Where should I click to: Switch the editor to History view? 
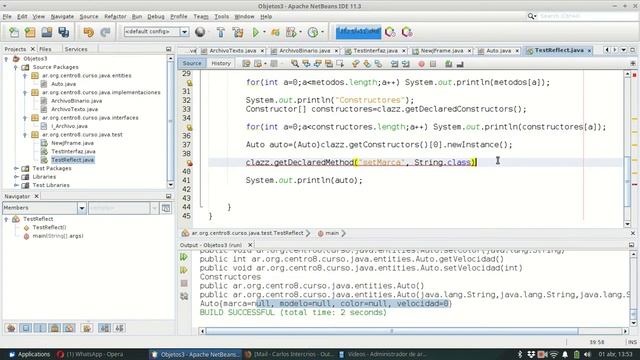pos(221,63)
